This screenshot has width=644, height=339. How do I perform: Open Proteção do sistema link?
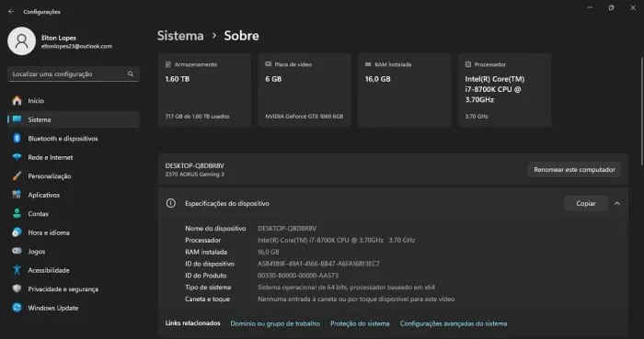[360, 323]
